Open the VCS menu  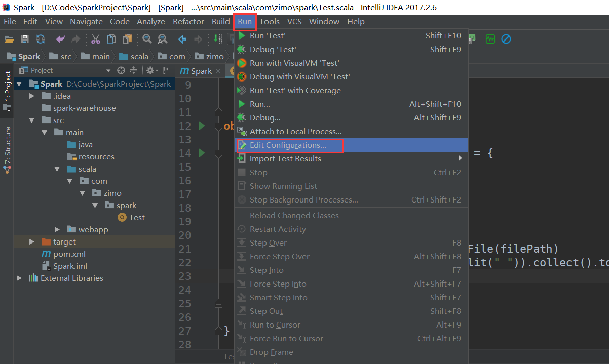(294, 21)
